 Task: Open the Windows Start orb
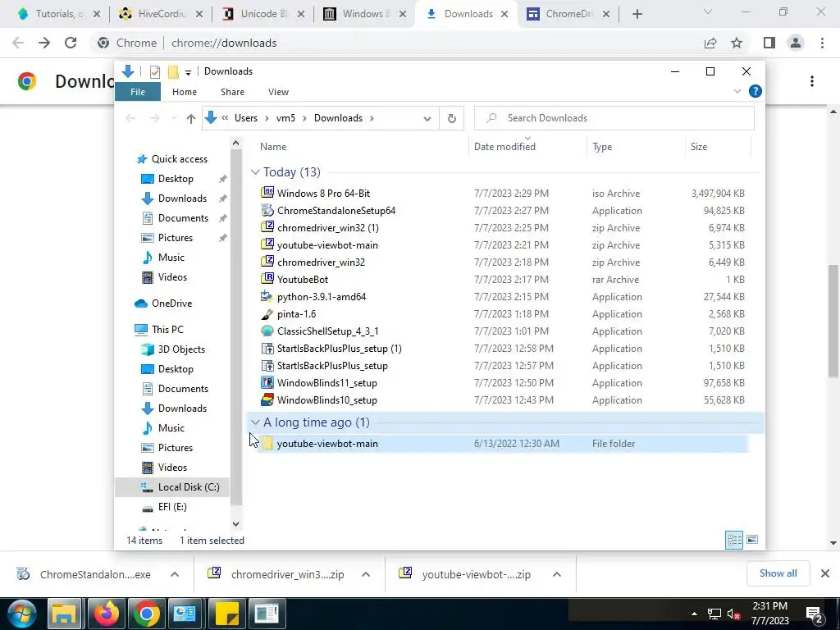coord(22,614)
